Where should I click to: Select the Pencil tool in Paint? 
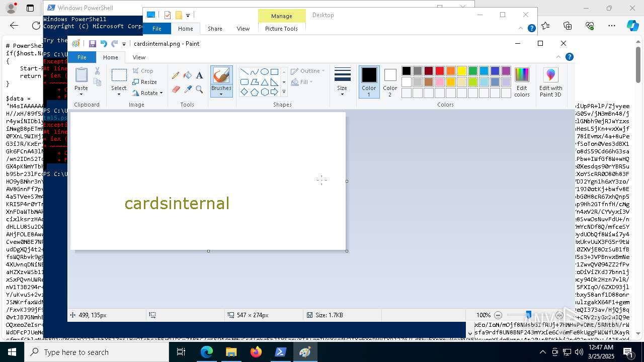(176, 75)
